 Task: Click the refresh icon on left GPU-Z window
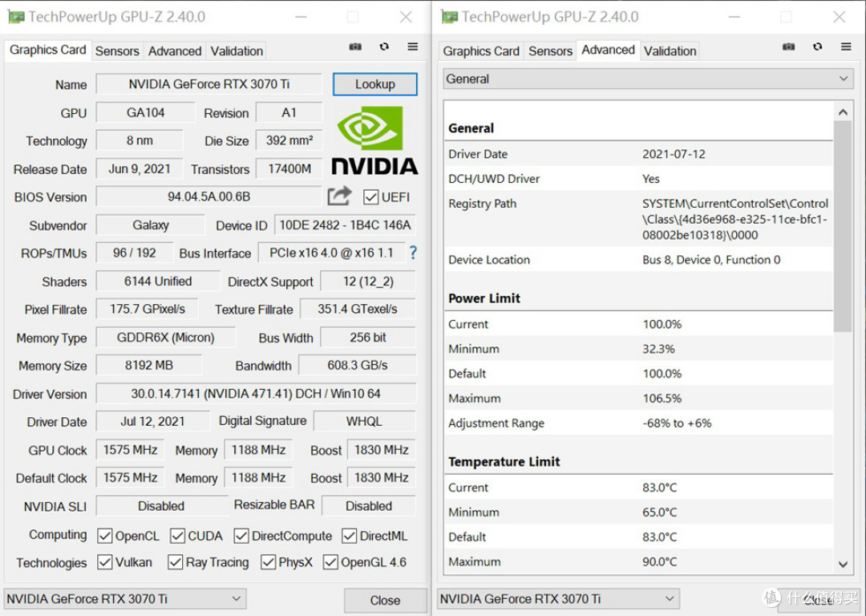coord(384,47)
